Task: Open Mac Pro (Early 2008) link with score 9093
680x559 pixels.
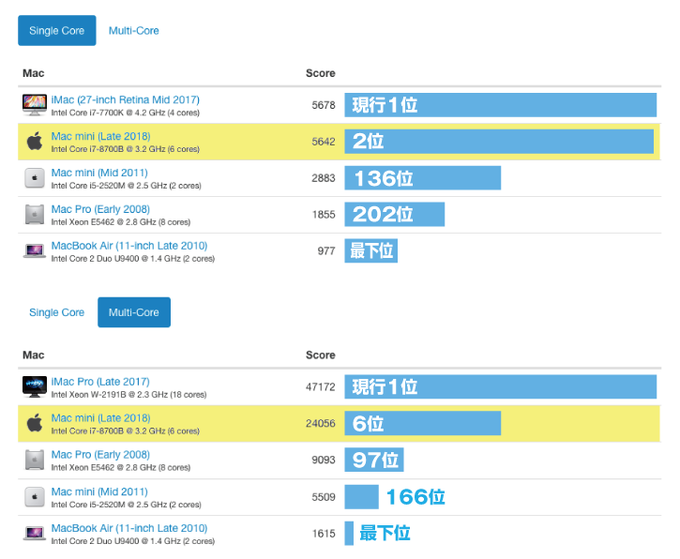Action: (101, 454)
